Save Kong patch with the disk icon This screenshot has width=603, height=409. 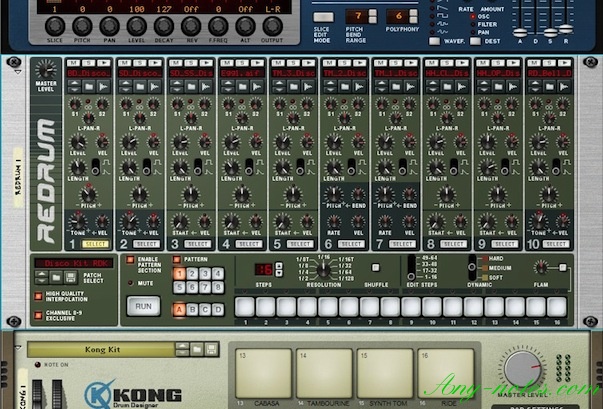tap(211, 349)
